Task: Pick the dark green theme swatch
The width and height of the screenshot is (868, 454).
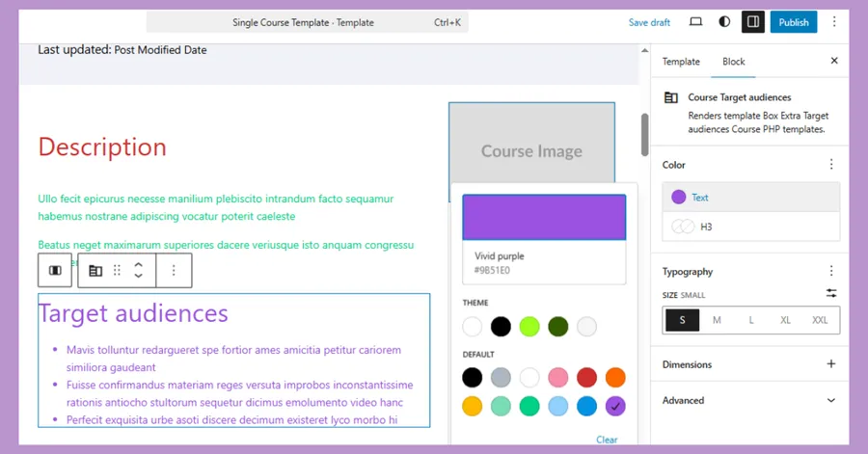Action: pyautogui.click(x=558, y=326)
